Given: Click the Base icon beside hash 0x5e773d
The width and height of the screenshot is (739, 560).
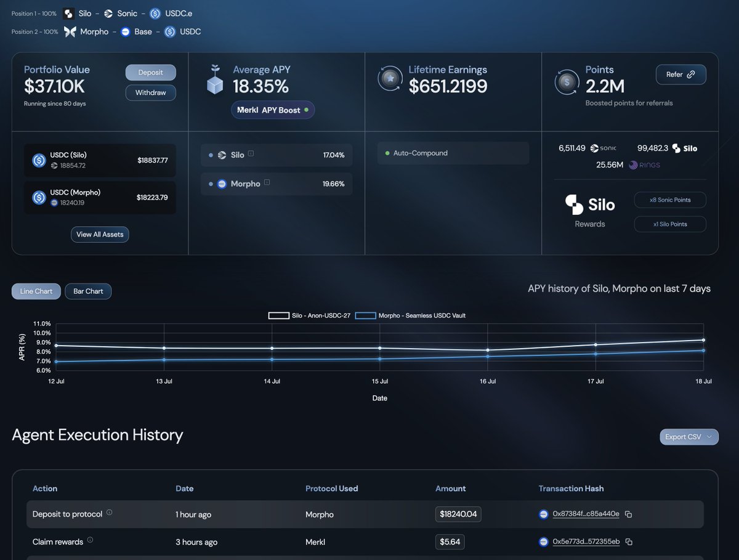Looking at the screenshot, I should point(544,542).
